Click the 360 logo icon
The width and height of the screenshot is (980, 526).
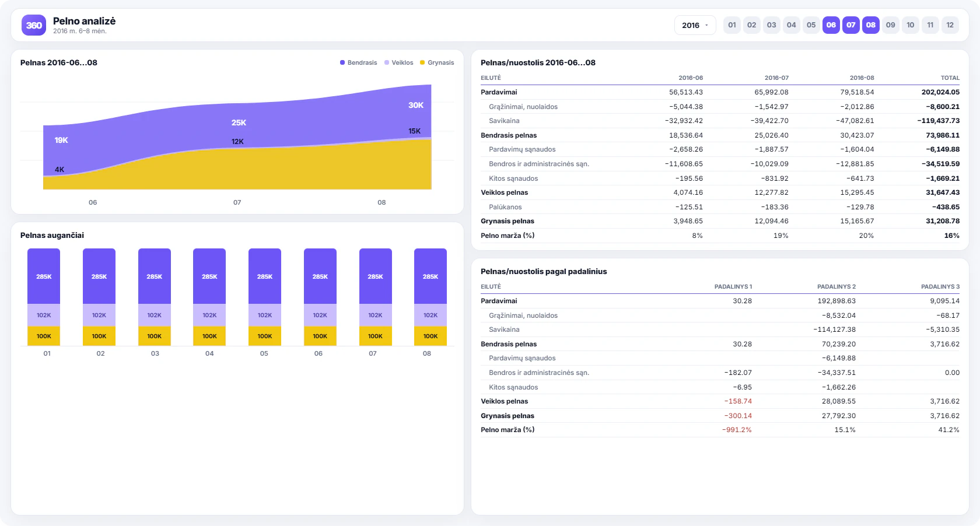click(34, 25)
